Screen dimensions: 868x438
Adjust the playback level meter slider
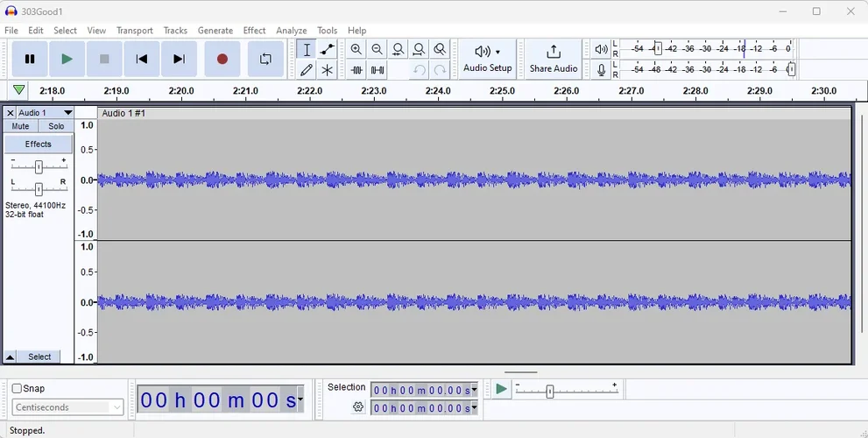[658, 48]
